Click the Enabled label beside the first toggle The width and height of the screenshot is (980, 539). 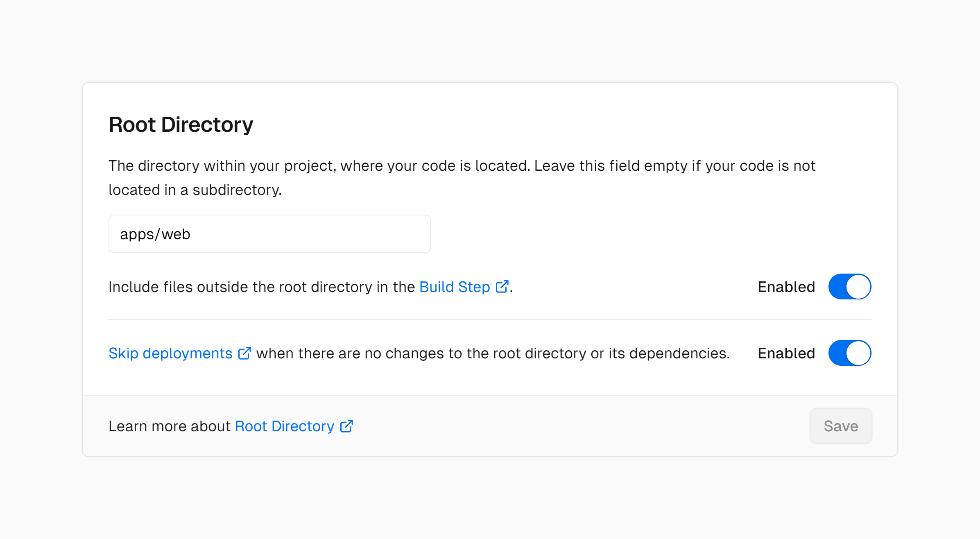click(786, 286)
